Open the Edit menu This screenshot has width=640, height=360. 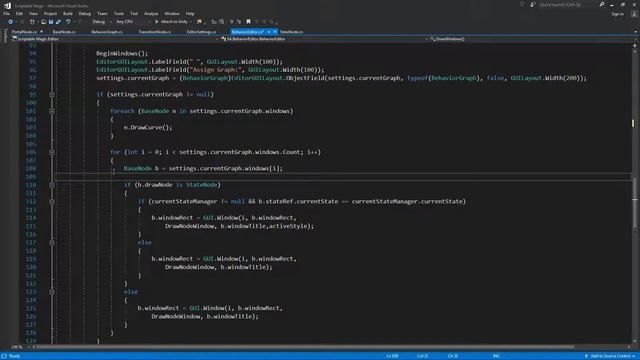(x=19, y=13)
